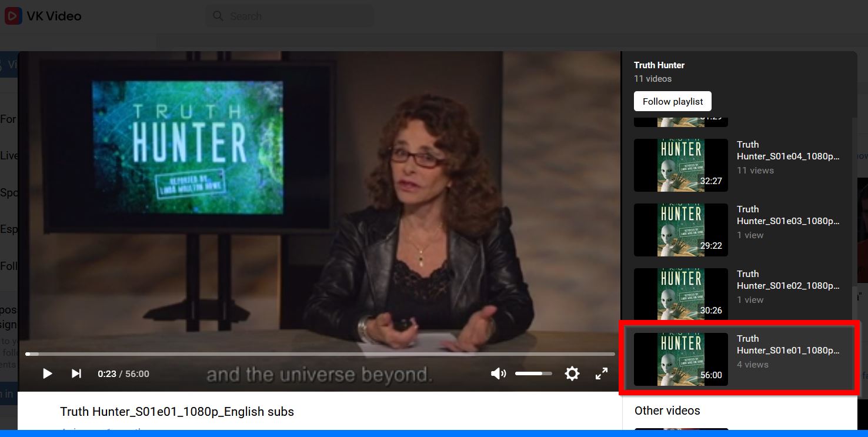
Task: Click the Truth Hunter_S01e03 title link
Action: [x=787, y=215]
